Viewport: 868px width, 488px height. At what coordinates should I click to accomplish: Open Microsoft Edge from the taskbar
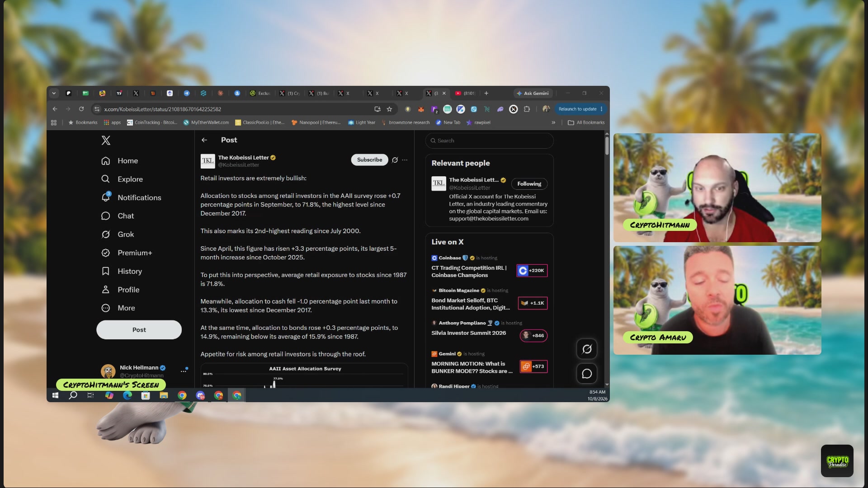coord(127,395)
